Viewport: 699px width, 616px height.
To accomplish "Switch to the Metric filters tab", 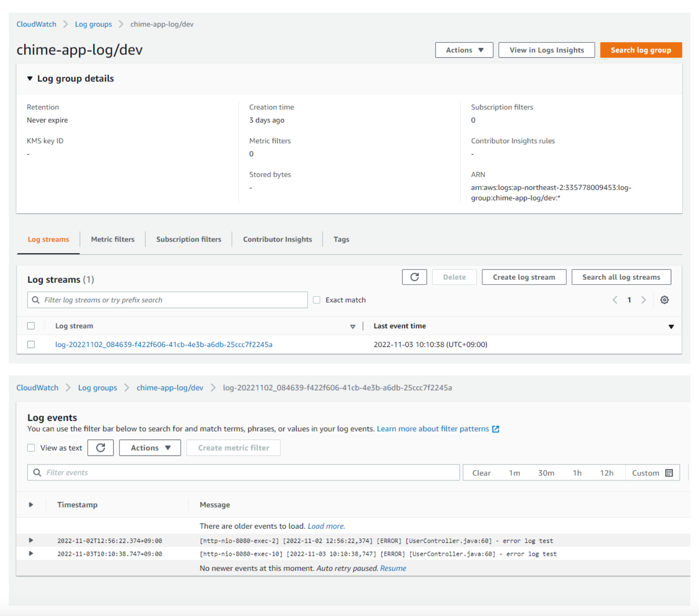I will 113,239.
